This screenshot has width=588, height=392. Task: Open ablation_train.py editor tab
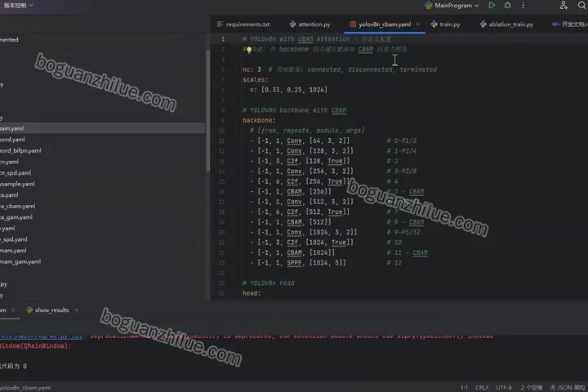tap(506, 24)
